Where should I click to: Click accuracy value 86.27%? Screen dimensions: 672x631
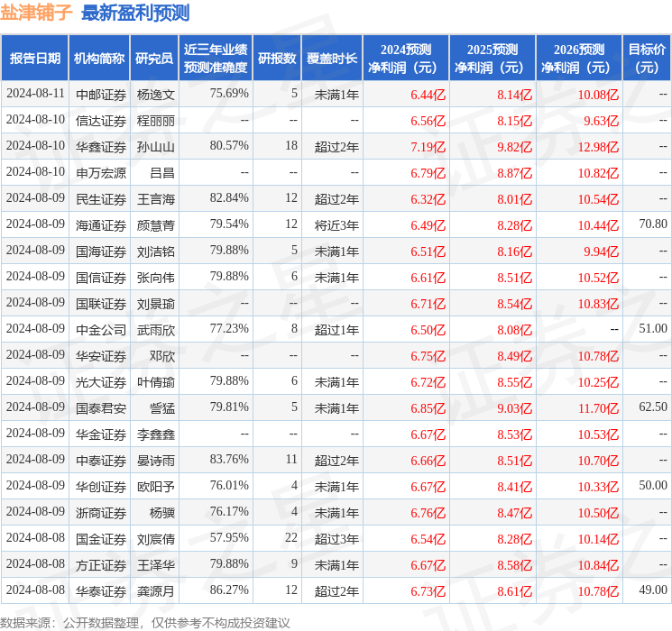pos(229,590)
